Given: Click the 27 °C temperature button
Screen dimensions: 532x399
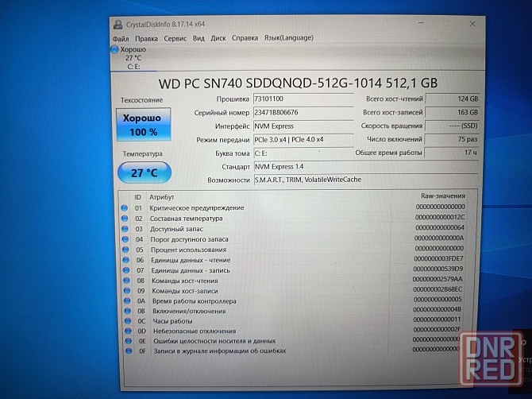Looking at the screenshot, I should (x=142, y=171).
